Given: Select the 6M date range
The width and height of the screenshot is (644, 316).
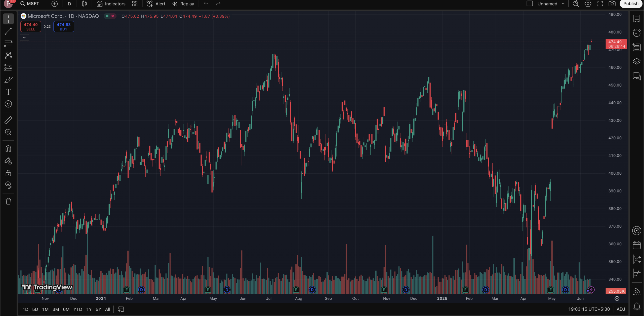Looking at the screenshot, I should point(66,309).
